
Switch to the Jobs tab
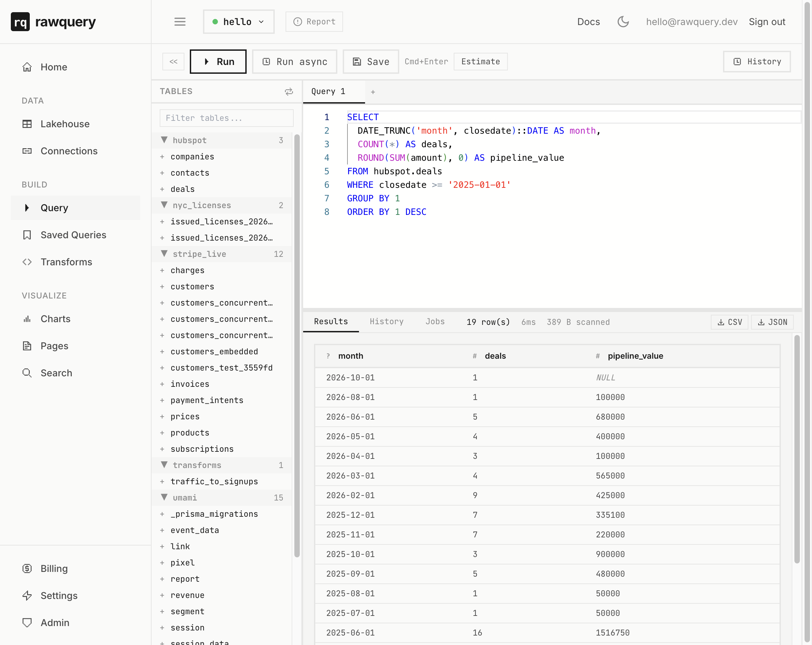click(435, 322)
